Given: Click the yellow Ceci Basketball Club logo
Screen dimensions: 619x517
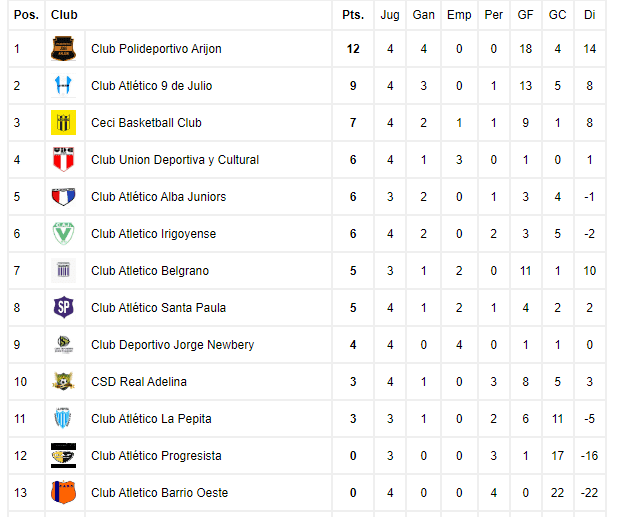Looking at the screenshot, I should point(63,123).
